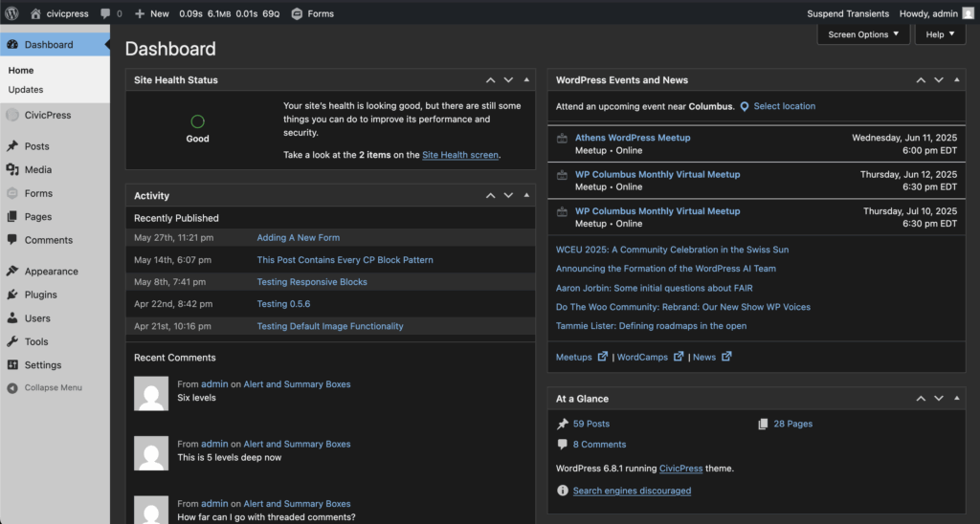
Task: Open the Site Health screen link
Action: pyautogui.click(x=460, y=155)
